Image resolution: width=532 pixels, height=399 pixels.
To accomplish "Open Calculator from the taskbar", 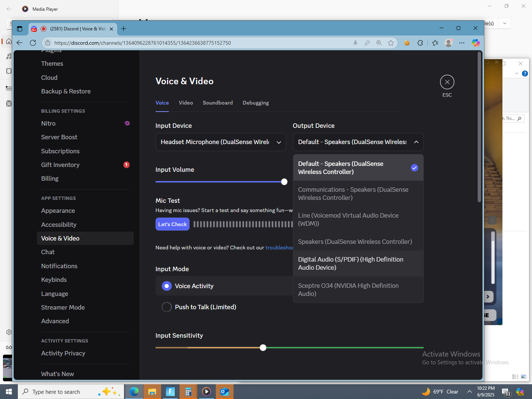I will tap(188, 392).
